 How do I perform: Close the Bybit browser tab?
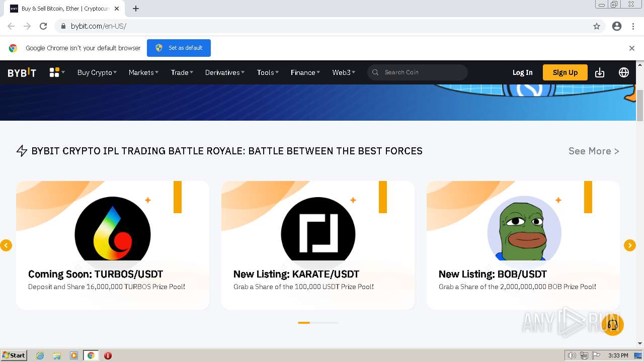click(x=117, y=9)
